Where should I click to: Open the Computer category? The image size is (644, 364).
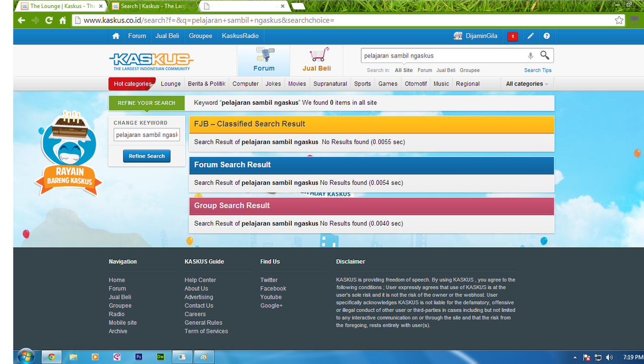(x=246, y=84)
